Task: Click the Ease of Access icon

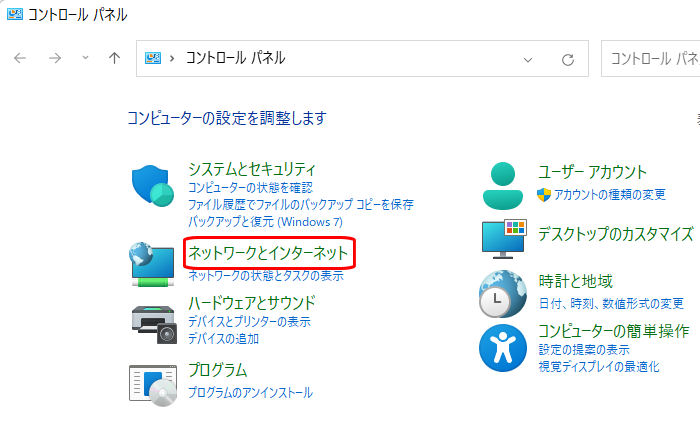Action: point(503,346)
